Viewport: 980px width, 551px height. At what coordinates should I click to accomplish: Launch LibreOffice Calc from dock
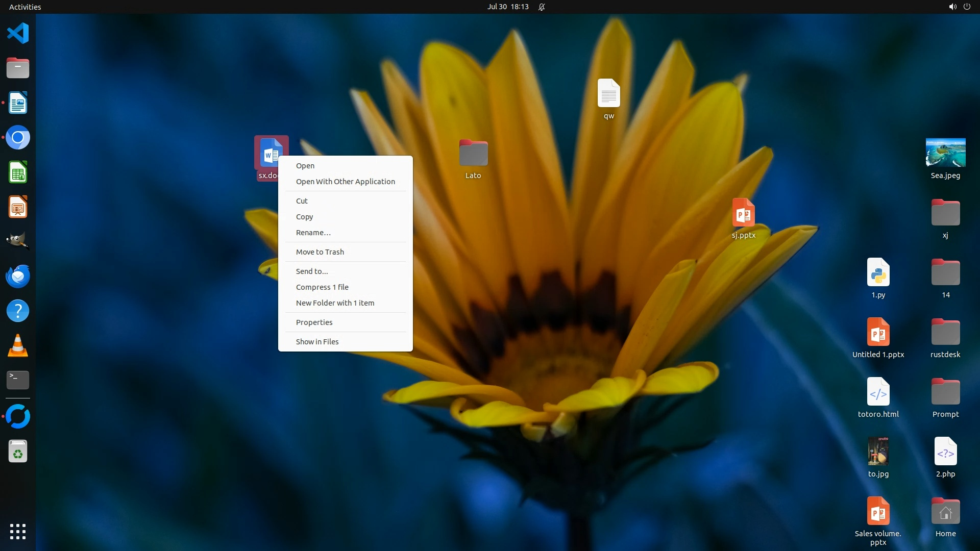18,172
